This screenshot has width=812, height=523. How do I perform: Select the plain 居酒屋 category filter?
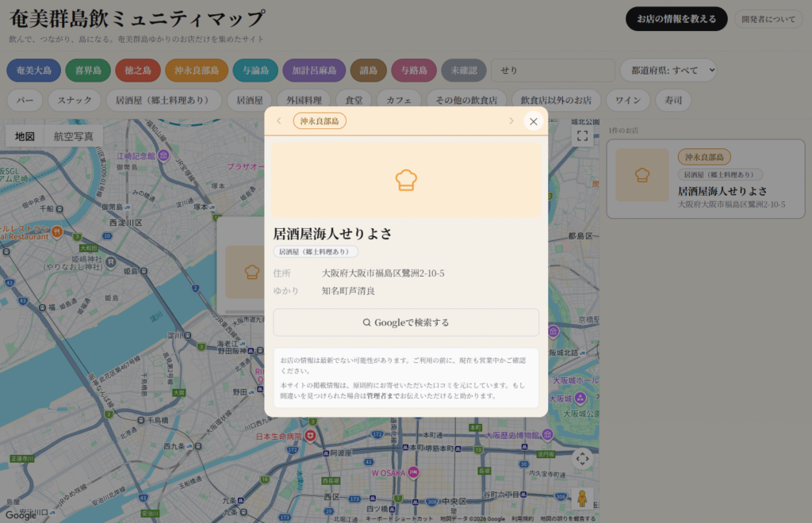pos(250,101)
